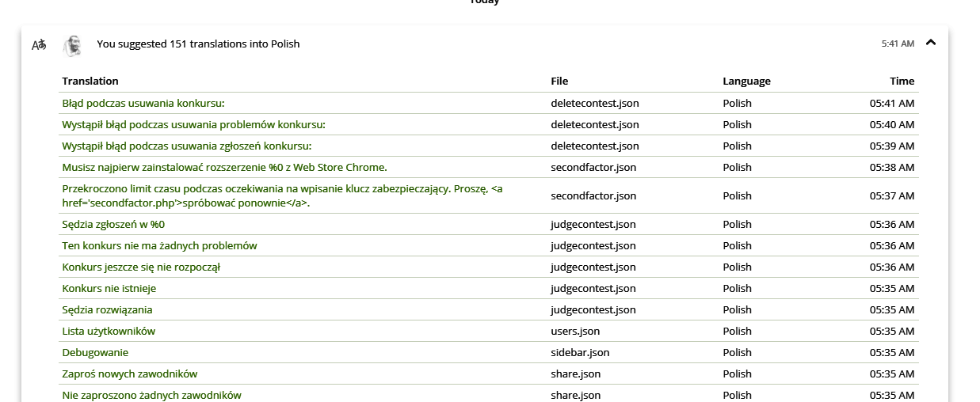Click secondfactor.json in the 05:38 AM row

point(593,167)
